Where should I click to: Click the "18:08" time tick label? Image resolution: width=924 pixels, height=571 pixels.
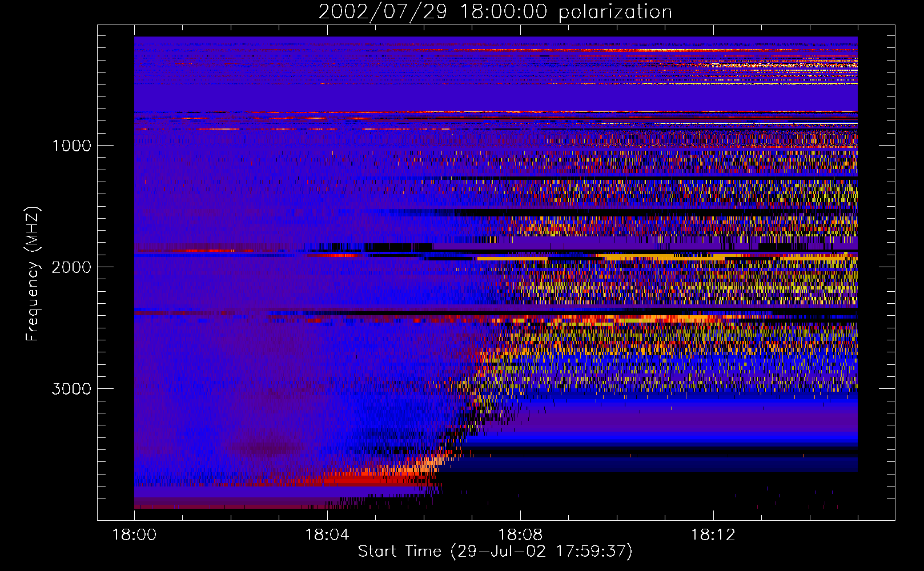pos(520,535)
